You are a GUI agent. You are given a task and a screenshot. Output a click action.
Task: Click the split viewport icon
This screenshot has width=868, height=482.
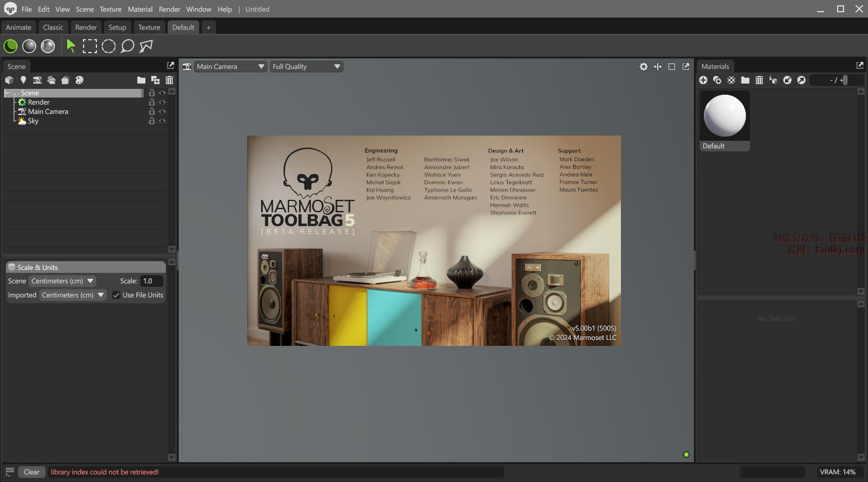(x=658, y=67)
